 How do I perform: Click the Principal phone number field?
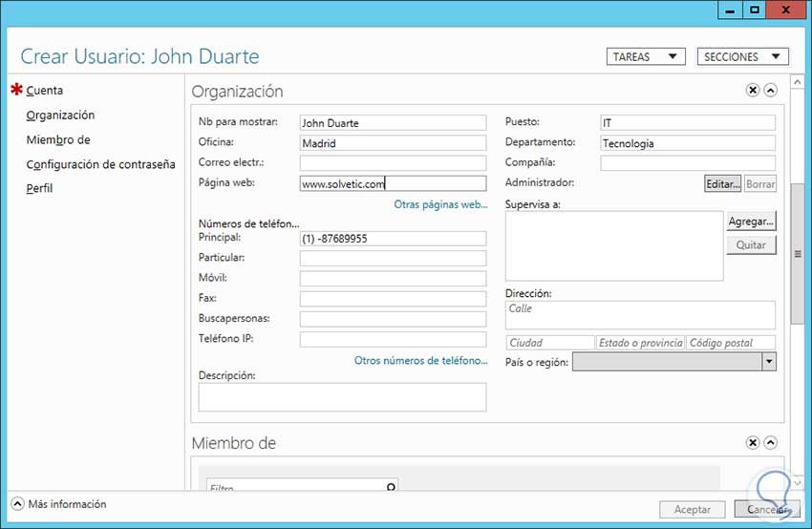393,239
